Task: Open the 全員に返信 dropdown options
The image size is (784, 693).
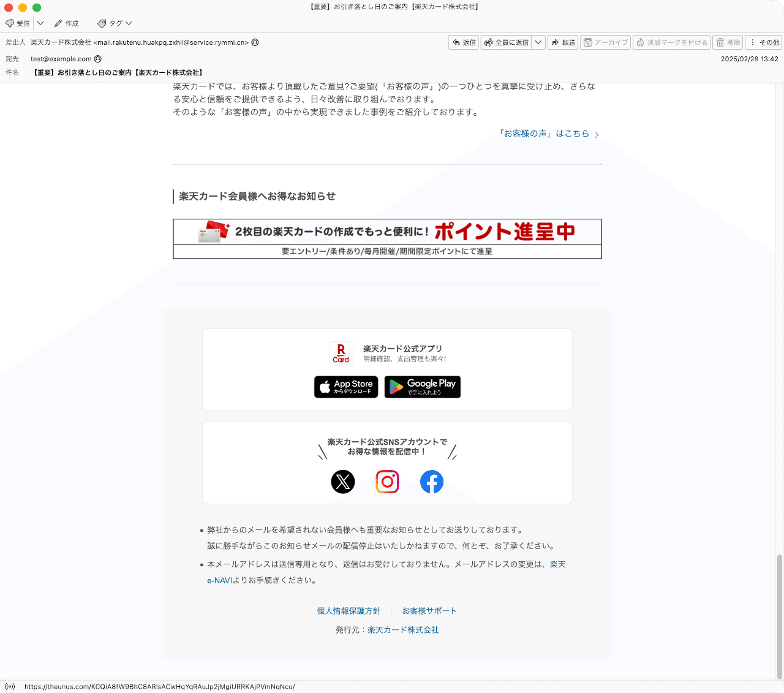Action: [538, 42]
